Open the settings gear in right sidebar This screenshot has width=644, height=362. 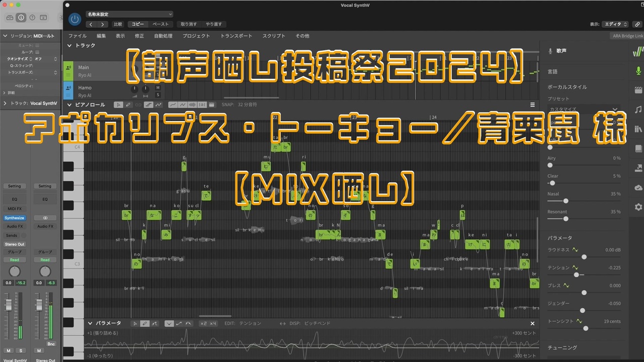tap(638, 207)
